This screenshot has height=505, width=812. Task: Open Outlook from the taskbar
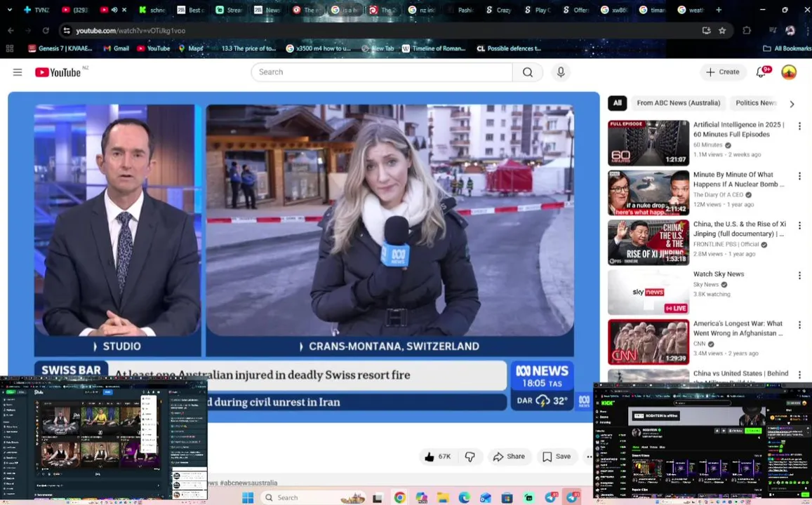(485, 497)
